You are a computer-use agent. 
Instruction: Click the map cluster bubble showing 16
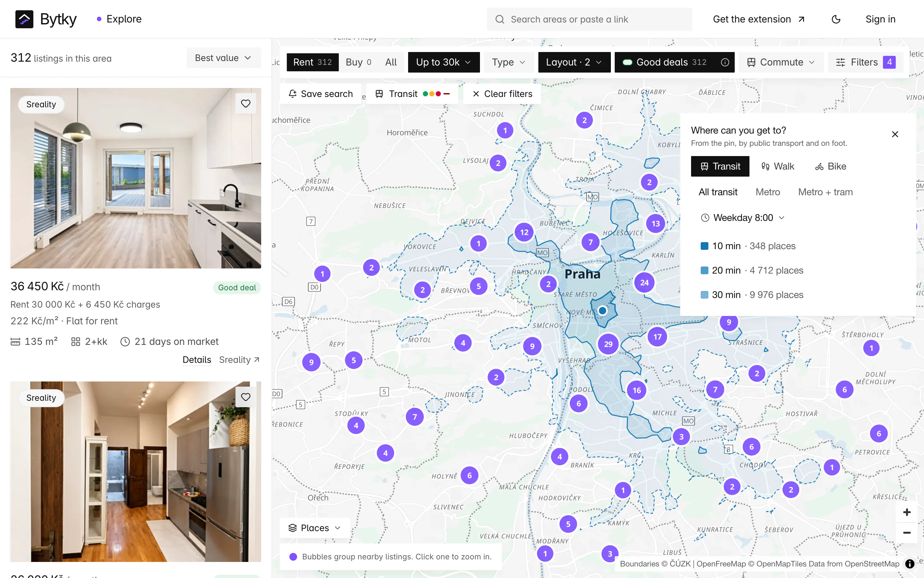(637, 390)
